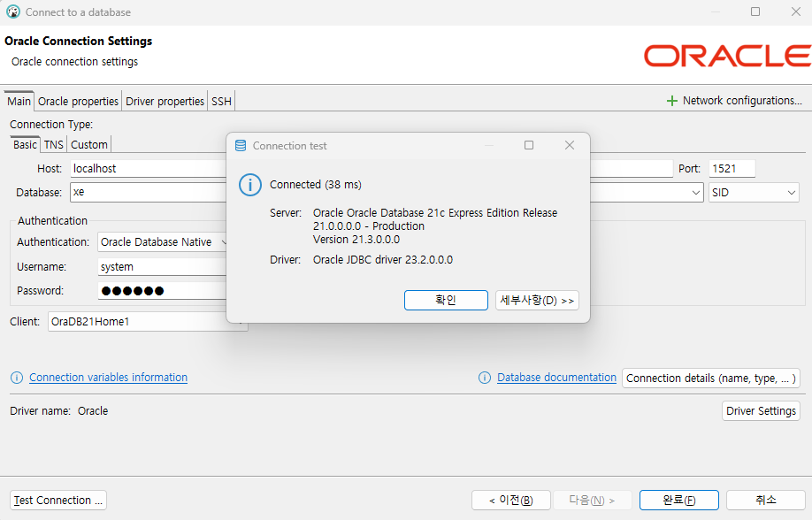Click the Network configurations button
This screenshot has width=812, height=520.
(x=734, y=101)
